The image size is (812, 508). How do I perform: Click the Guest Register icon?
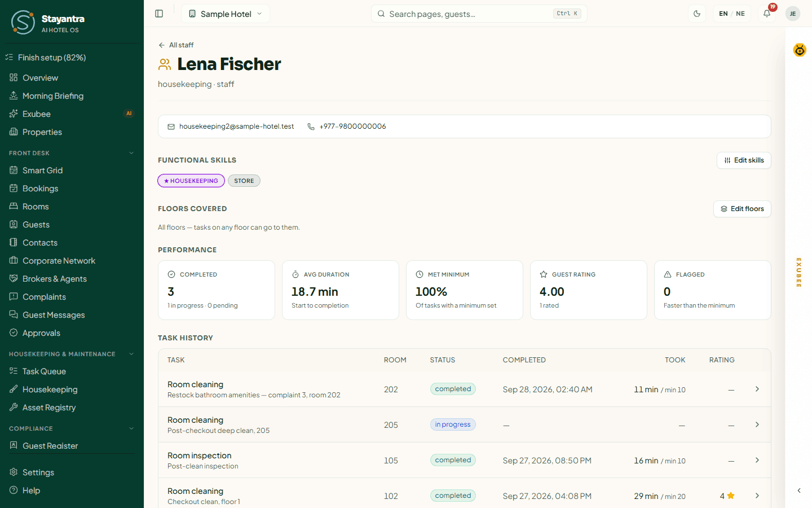tap(14, 445)
